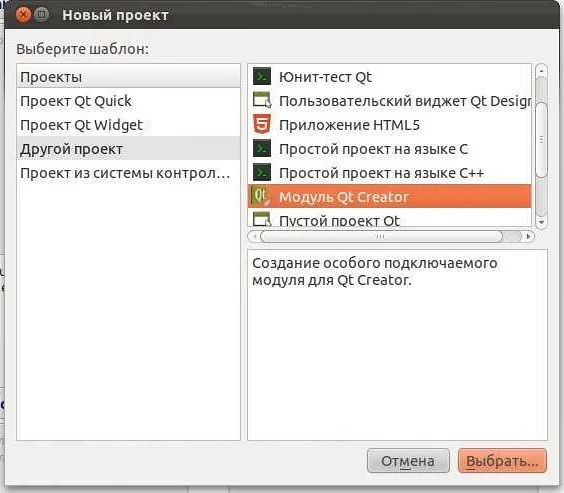Image resolution: width=564 pixels, height=493 pixels.
Task: Select the Юнит-тест Qt template
Action: click(x=390, y=77)
